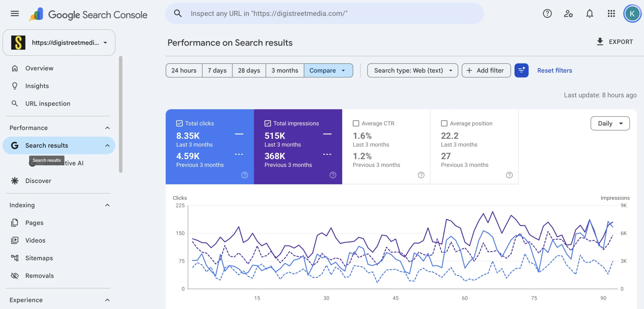Click the sidebar vertical scrollbar
The width and height of the screenshot is (644, 309).
121,114
